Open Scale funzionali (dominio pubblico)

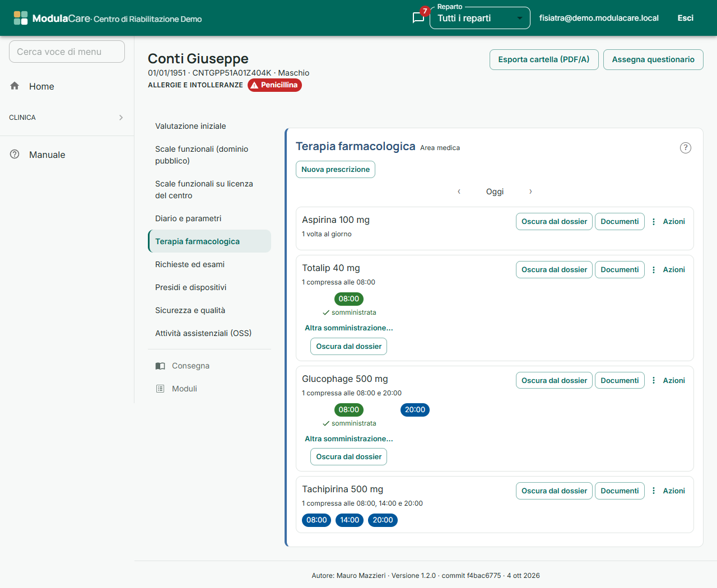point(209,155)
